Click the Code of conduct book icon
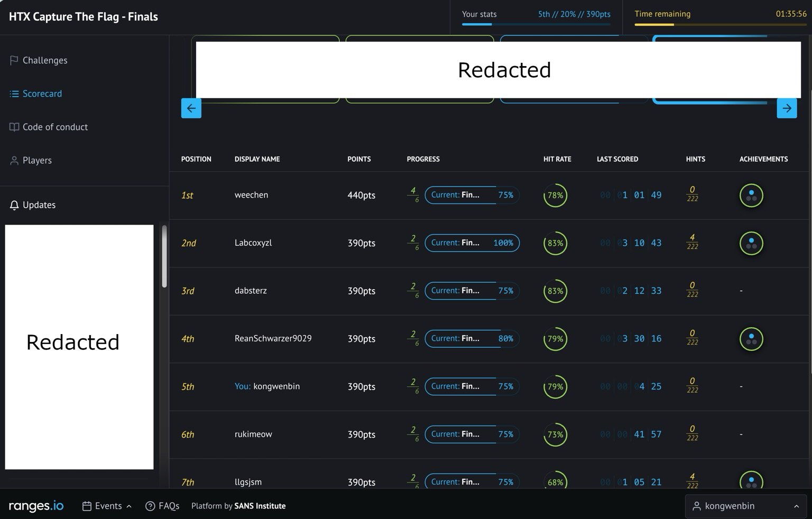The image size is (812, 519). tap(14, 127)
